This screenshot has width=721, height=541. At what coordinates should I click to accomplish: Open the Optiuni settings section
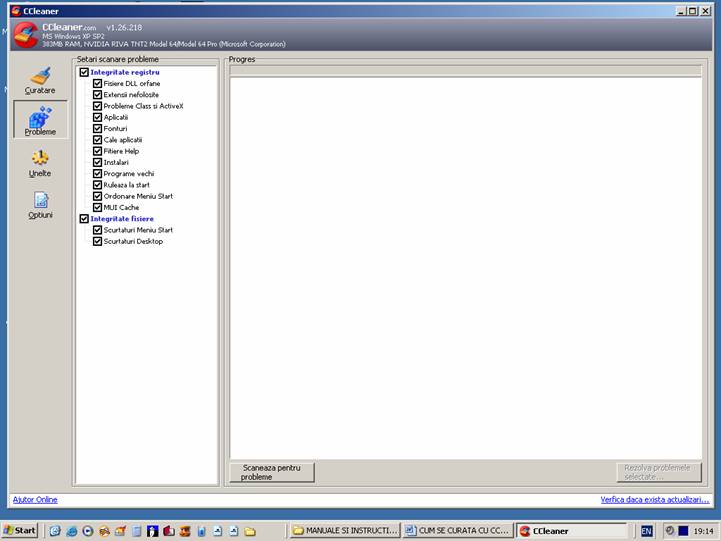[40, 205]
